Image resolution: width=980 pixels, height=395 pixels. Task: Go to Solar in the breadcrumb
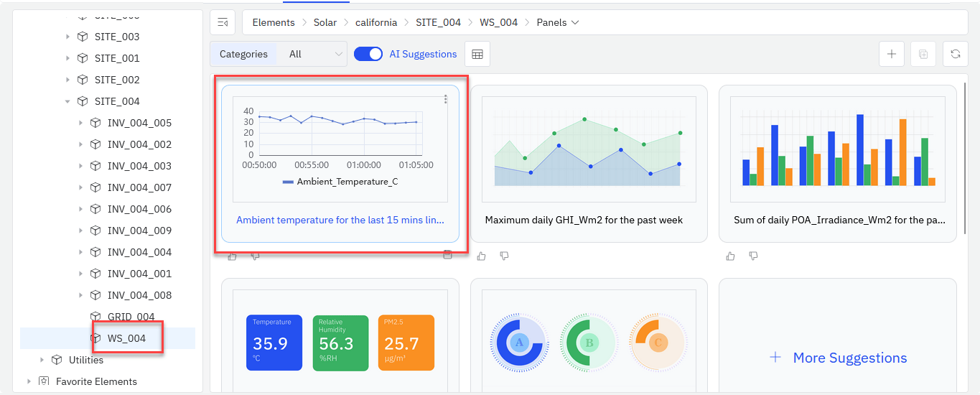point(325,22)
